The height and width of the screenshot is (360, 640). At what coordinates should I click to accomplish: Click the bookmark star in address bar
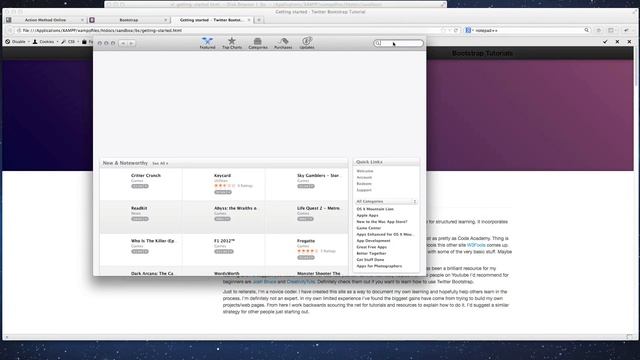tap(444, 30)
